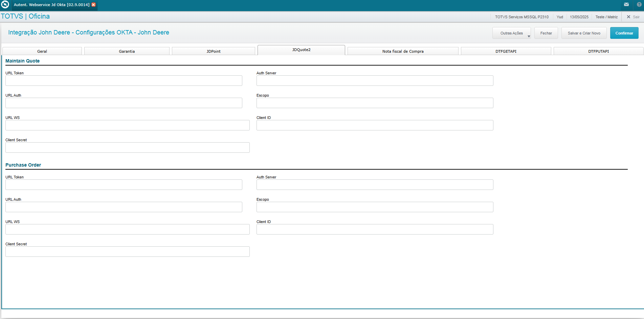Focus Purchase Order Auth Server field
The height and width of the screenshot is (319, 644).
tap(375, 185)
